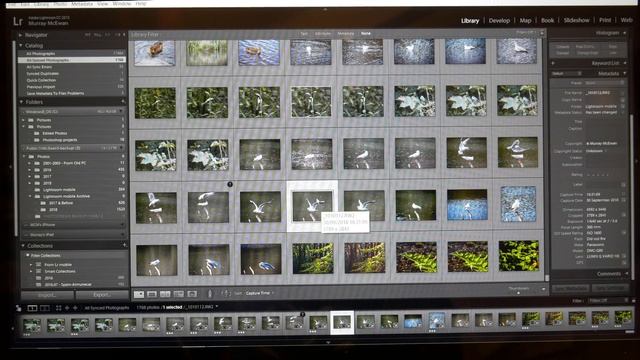
Task: Collapse the Histogram panel
Action: [624, 33]
